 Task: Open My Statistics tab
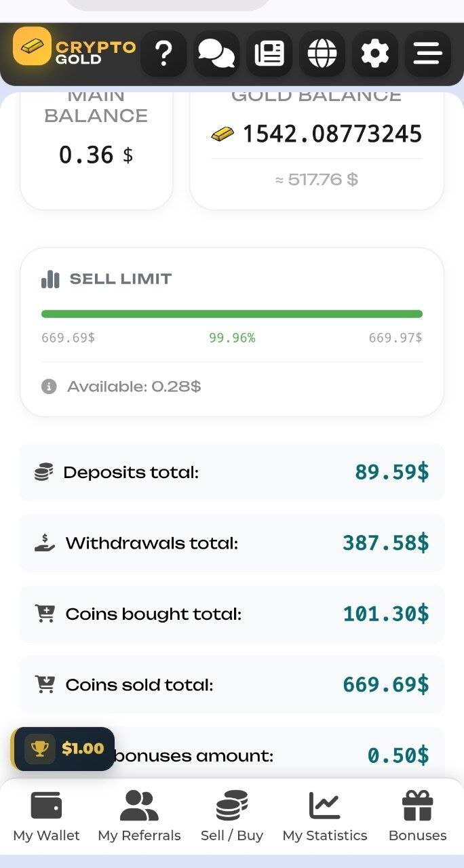(x=325, y=817)
